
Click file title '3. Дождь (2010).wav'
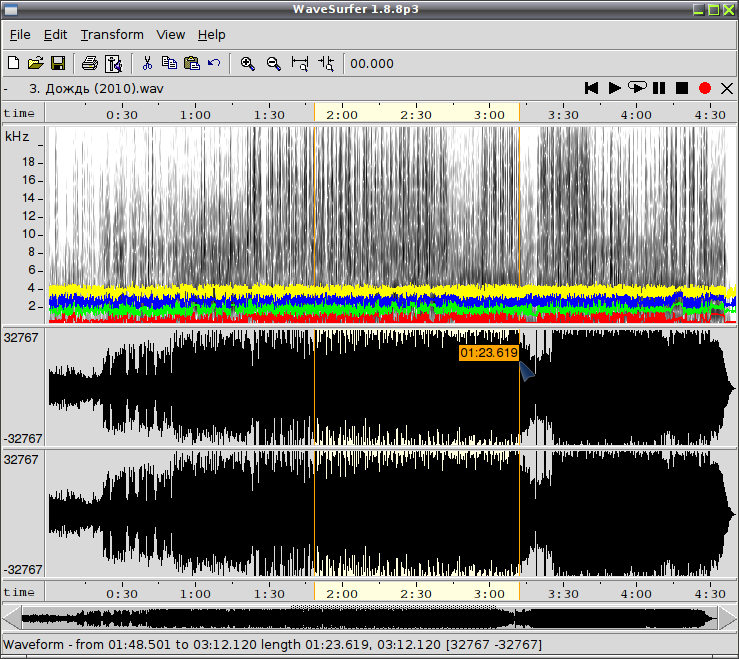[96, 89]
